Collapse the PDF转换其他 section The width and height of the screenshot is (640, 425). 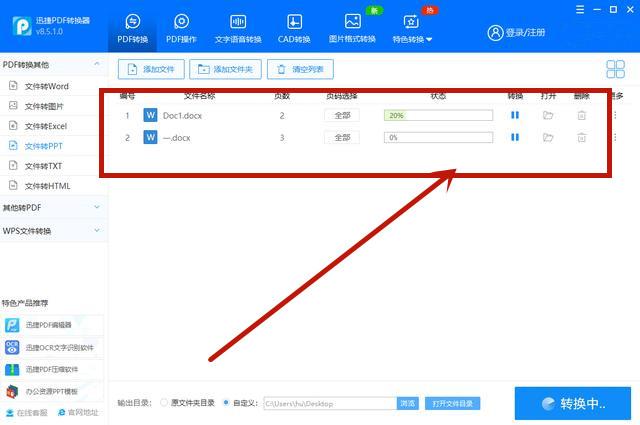coord(97,65)
